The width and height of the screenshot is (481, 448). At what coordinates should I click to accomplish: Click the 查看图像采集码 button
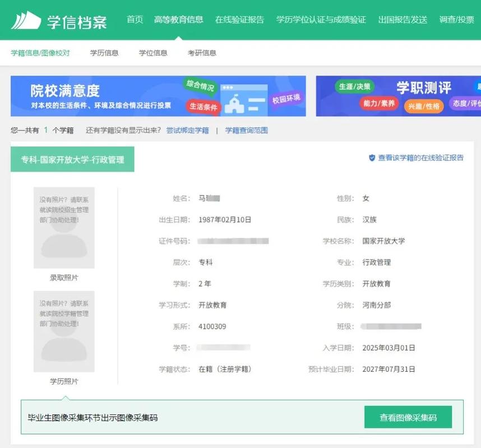click(408, 417)
